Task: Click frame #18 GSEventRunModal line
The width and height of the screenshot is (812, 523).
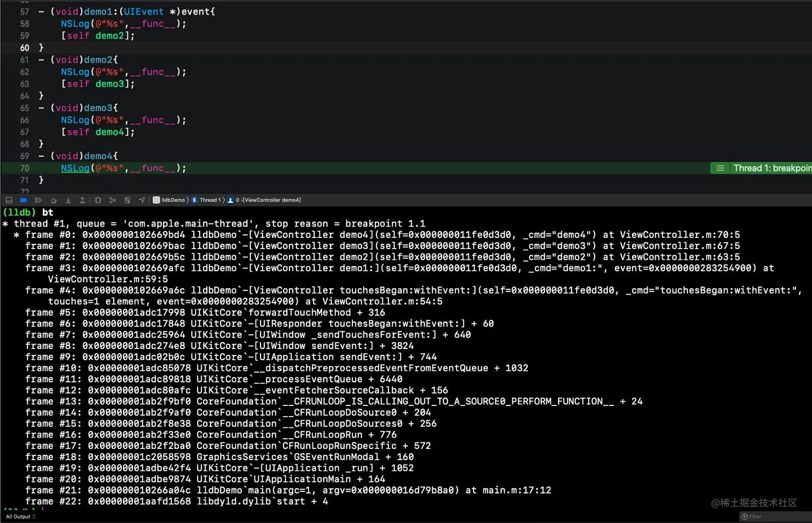Action: (x=220, y=457)
